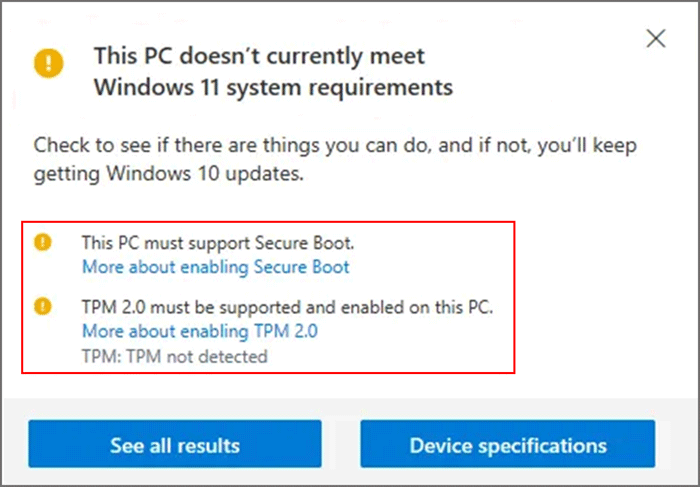
Task: Click the TPM 2.0 warning icon
Action: [x=42, y=305]
